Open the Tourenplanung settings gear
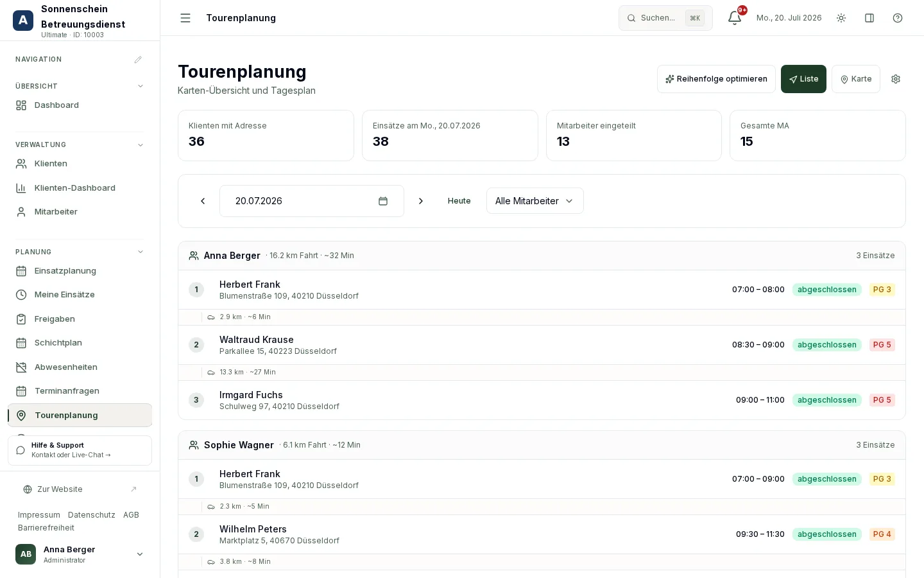 click(896, 79)
